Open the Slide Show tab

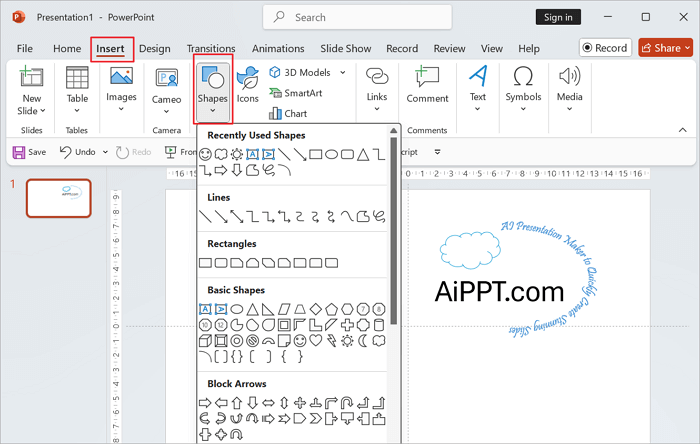pyautogui.click(x=346, y=48)
